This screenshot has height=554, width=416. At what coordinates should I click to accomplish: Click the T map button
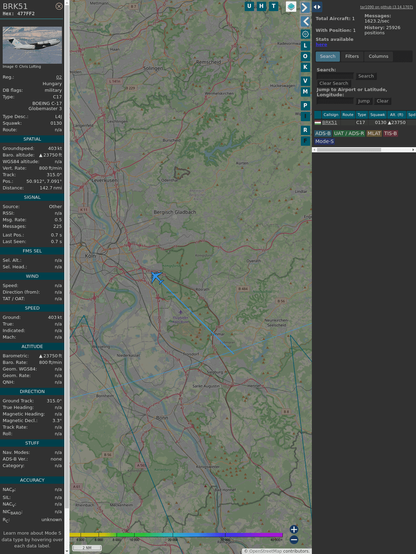click(273, 6)
